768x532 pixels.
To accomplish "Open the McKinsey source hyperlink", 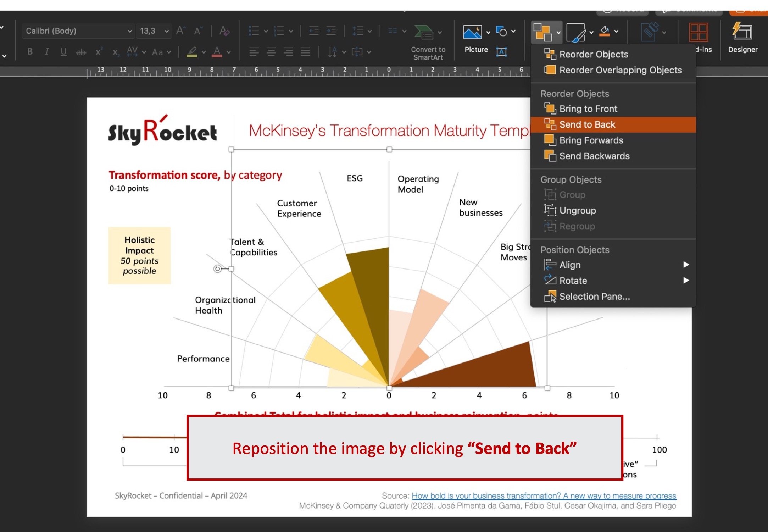I will [x=544, y=495].
